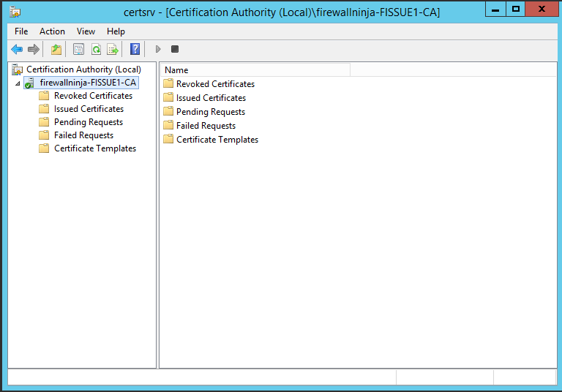The height and width of the screenshot is (392, 562).
Task: Click the Certification Authority (Local) root icon
Action: pyautogui.click(x=18, y=69)
